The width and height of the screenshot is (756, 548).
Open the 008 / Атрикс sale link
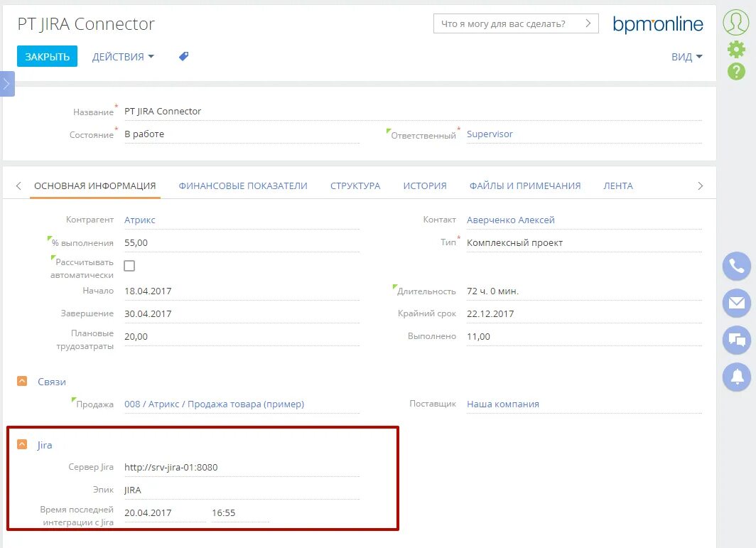coord(214,404)
